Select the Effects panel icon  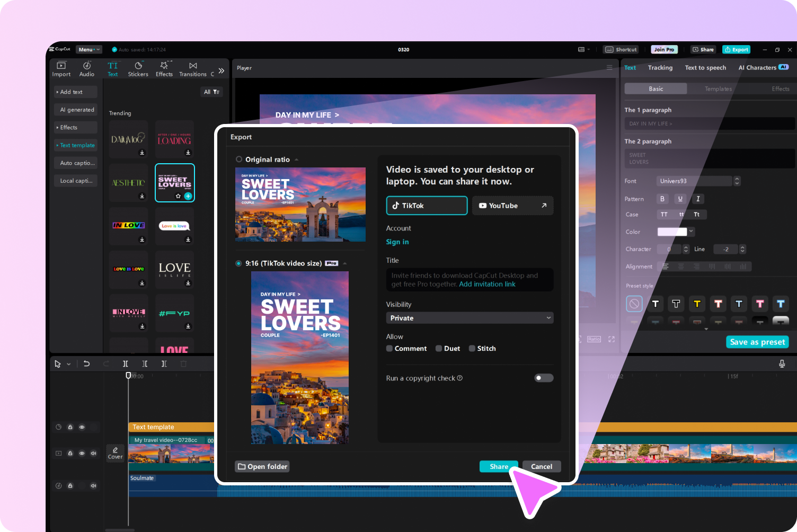[164, 68]
